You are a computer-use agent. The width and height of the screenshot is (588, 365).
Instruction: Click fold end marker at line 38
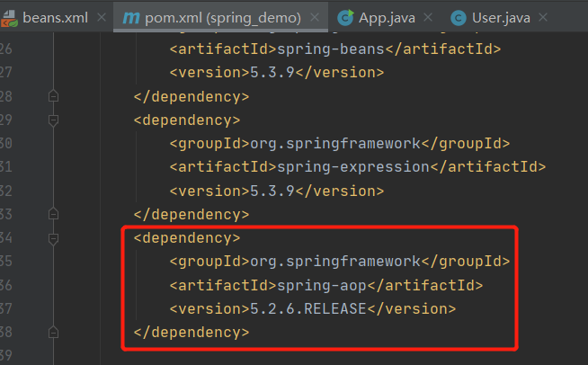pyautogui.click(x=53, y=332)
